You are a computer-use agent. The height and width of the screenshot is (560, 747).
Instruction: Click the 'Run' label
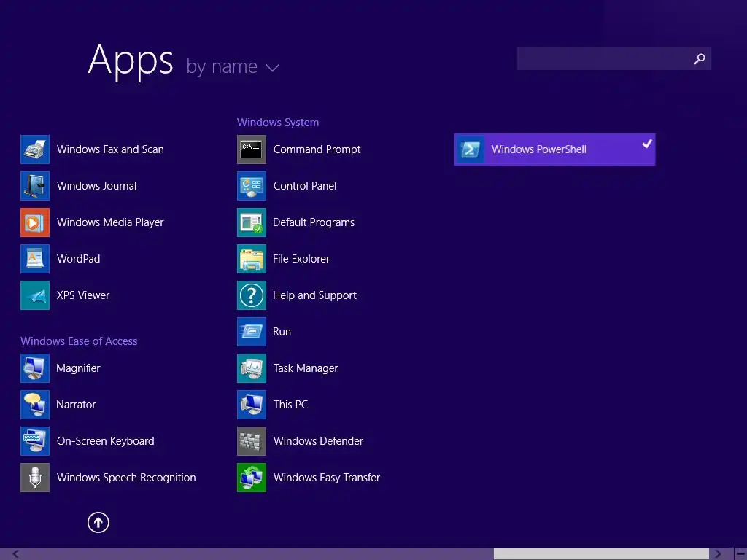(282, 332)
